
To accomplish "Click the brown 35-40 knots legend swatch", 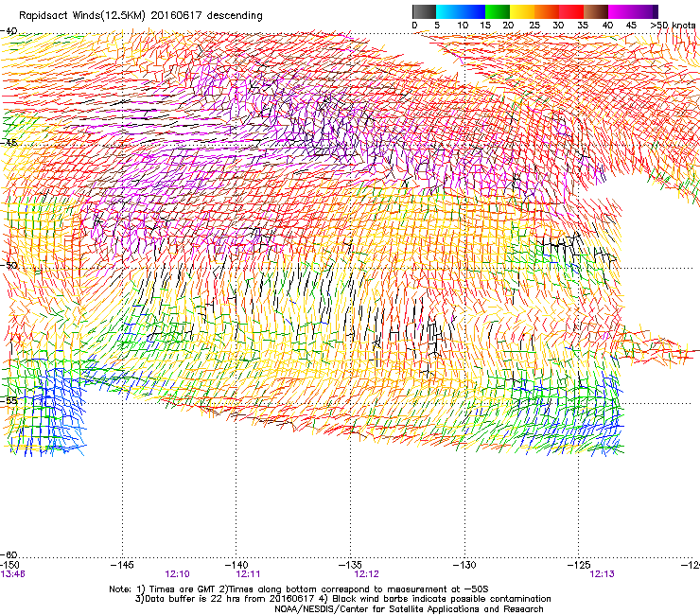I will [596, 11].
